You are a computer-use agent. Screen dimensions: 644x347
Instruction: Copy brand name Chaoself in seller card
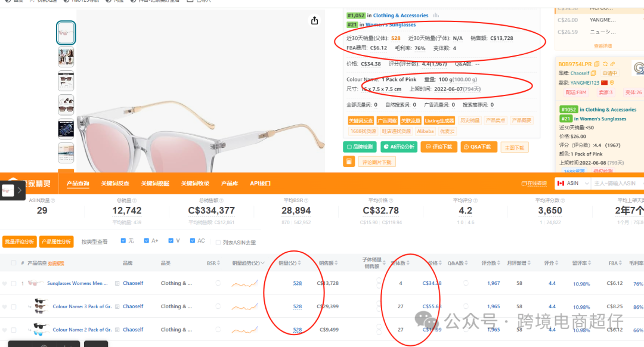pos(593,73)
